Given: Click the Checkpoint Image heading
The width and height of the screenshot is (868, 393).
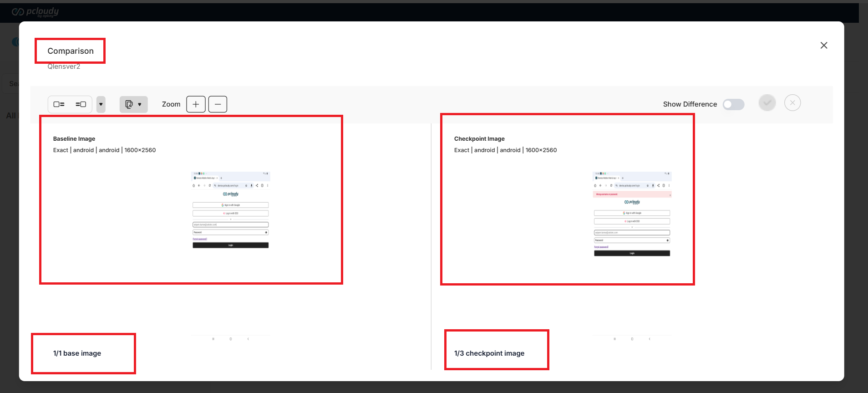Looking at the screenshot, I should (x=479, y=139).
